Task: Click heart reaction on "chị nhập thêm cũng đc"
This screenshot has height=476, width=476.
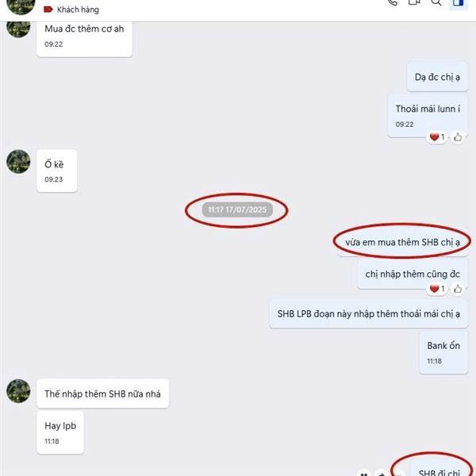Action: click(x=437, y=289)
